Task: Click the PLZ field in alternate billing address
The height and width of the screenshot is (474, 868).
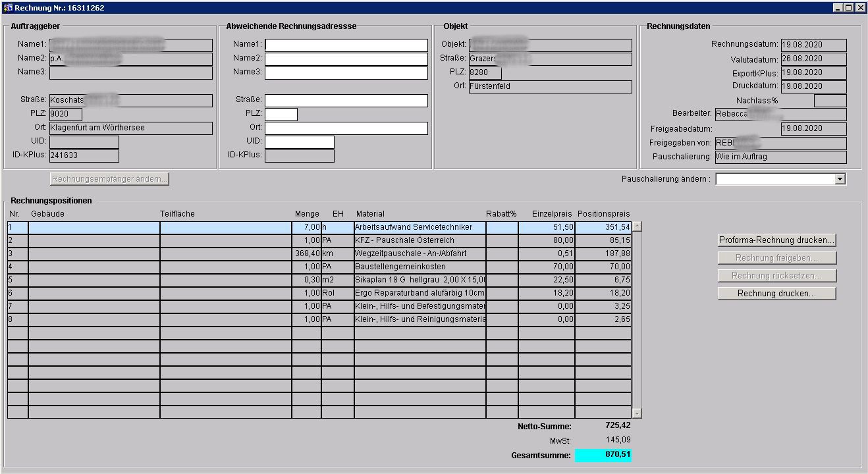Action: [281, 115]
